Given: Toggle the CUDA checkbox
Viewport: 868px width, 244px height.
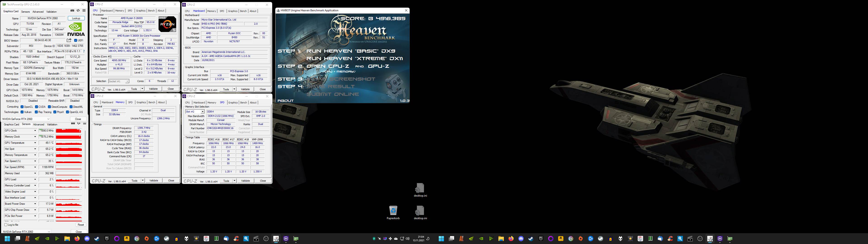Looking at the screenshot, I should tap(37, 107).
